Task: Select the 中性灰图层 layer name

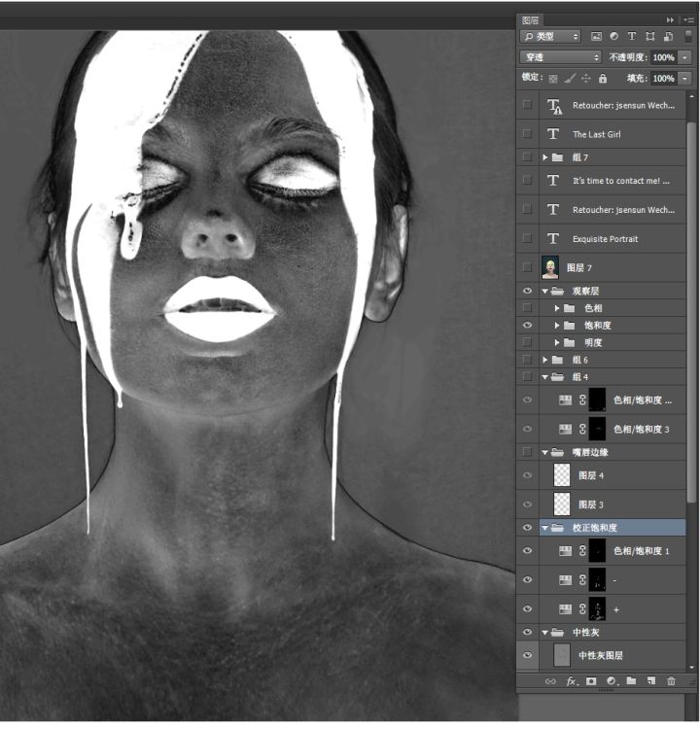Action: tap(601, 655)
